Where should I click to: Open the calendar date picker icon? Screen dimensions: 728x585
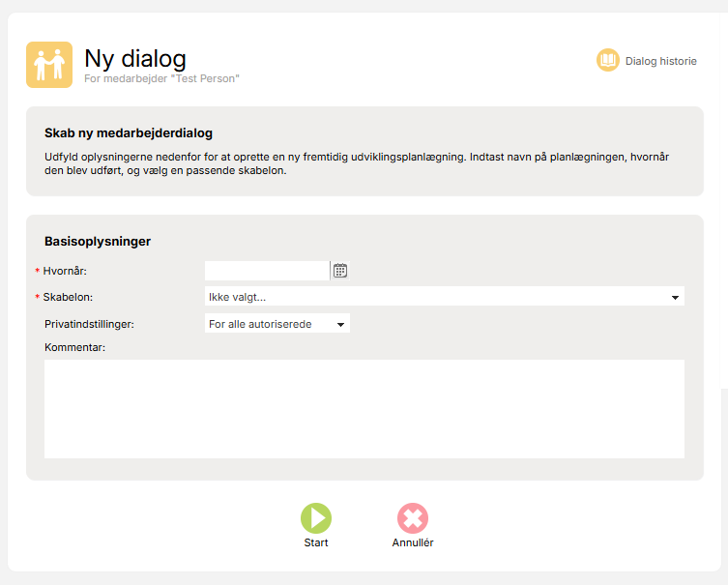pos(340,271)
